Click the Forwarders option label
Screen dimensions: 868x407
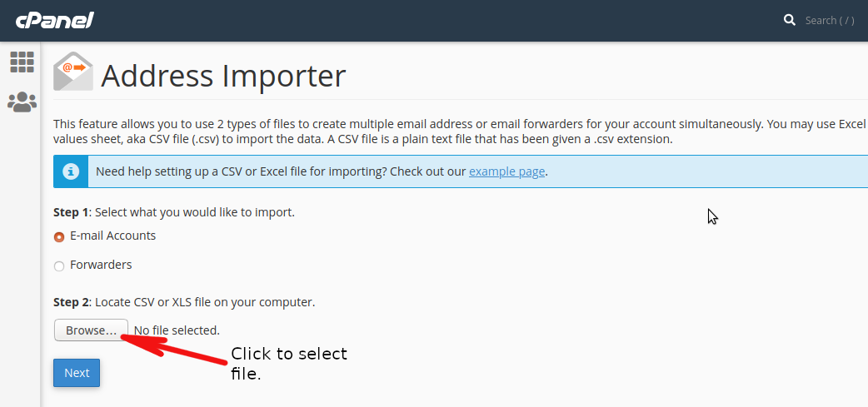coord(101,265)
